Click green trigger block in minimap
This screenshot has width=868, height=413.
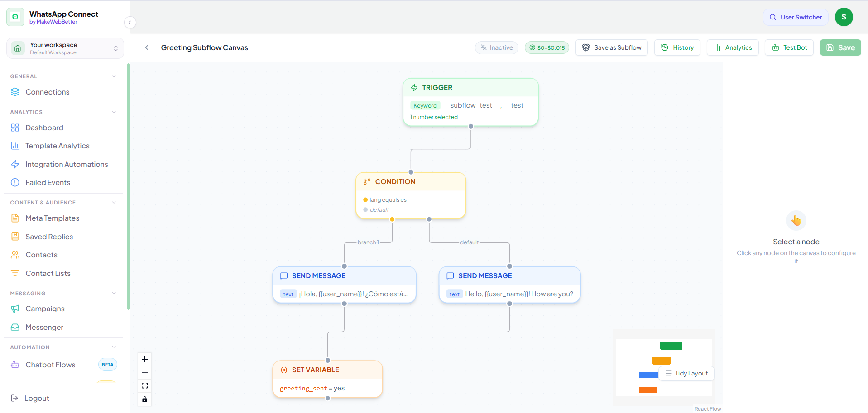coord(671,346)
